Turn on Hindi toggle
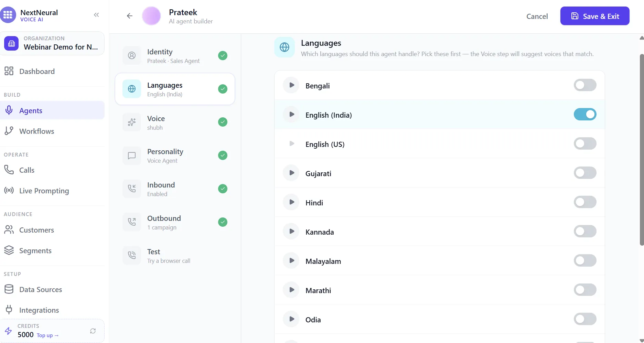644x343 pixels. [x=585, y=202]
